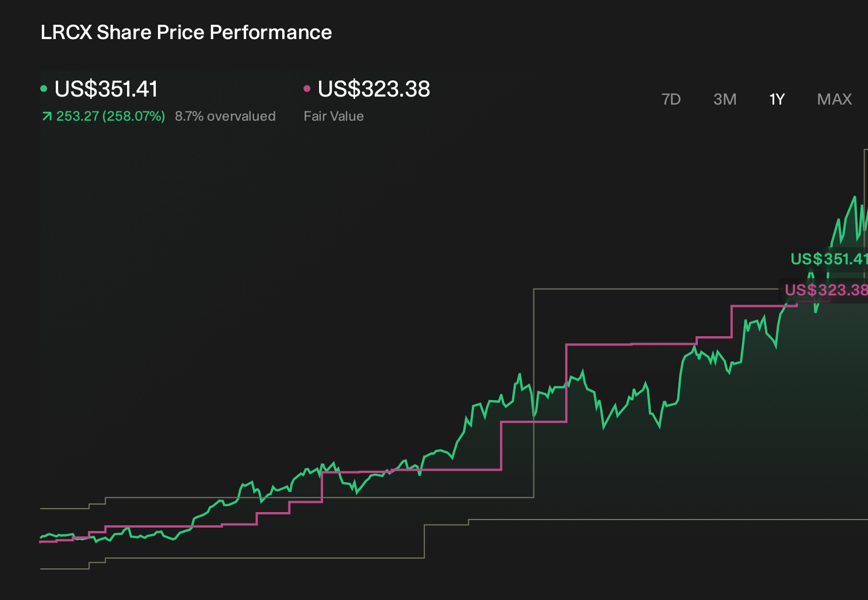The image size is (868, 600).
Task: Click the gray lower range line's vertical step
Action: (x=424, y=541)
